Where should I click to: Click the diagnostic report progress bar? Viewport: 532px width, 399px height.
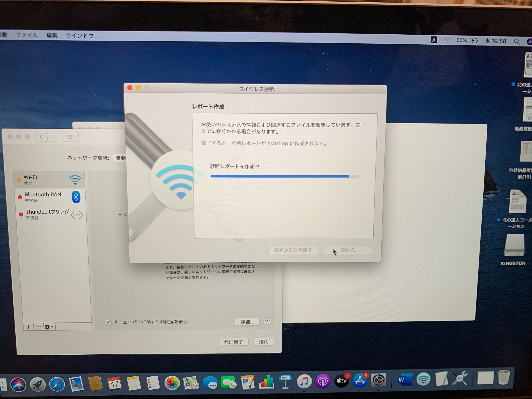pyautogui.click(x=284, y=176)
